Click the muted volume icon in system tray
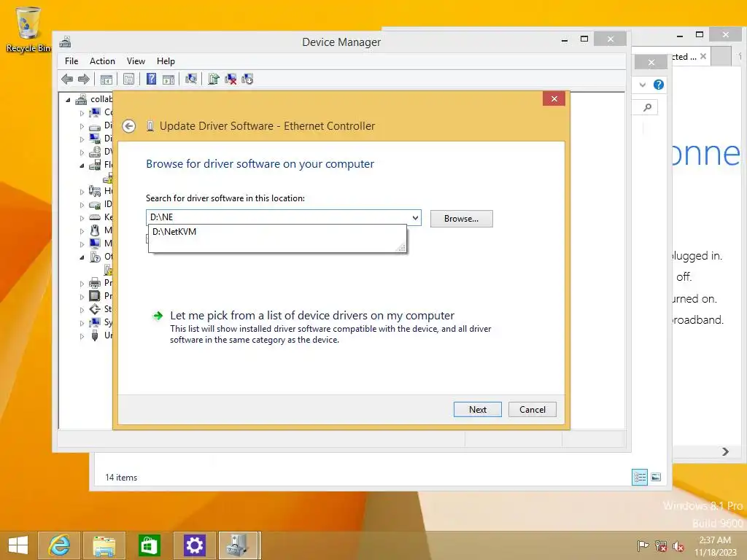Image resolution: width=747 pixels, height=560 pixels. [x=678, y=545]
